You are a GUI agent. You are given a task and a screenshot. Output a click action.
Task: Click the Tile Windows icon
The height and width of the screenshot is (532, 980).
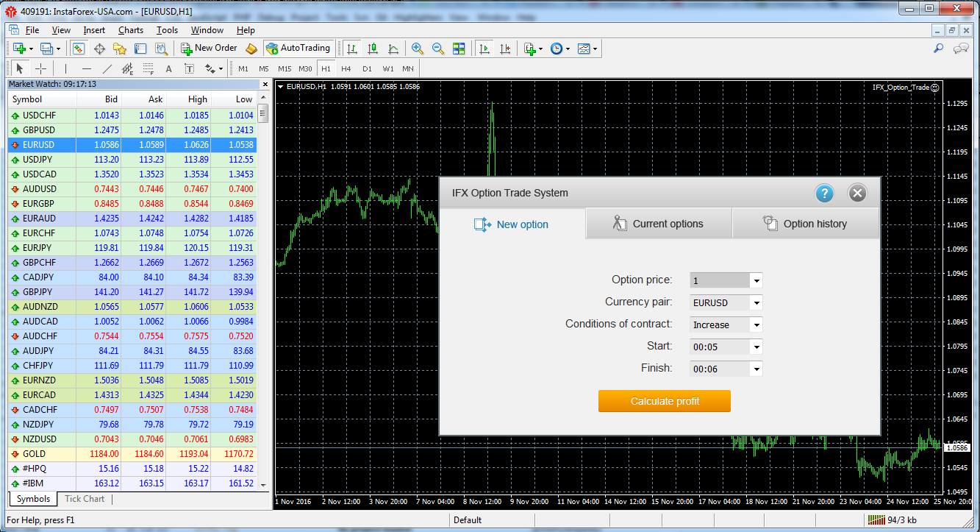pyautogui.click(x=459, y=49)
